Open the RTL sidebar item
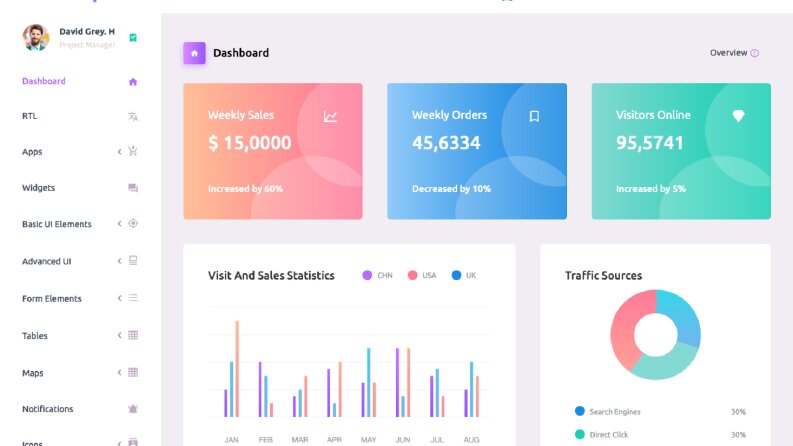The height and width of the screenshot is (446, 793). tap(80, 116)
